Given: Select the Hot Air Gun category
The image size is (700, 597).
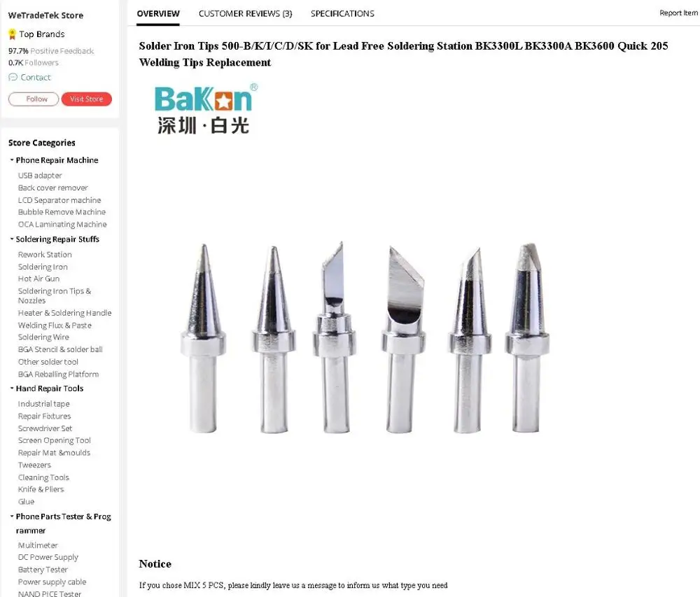Looking at the screenshot, I should click(x=38, y=279).
